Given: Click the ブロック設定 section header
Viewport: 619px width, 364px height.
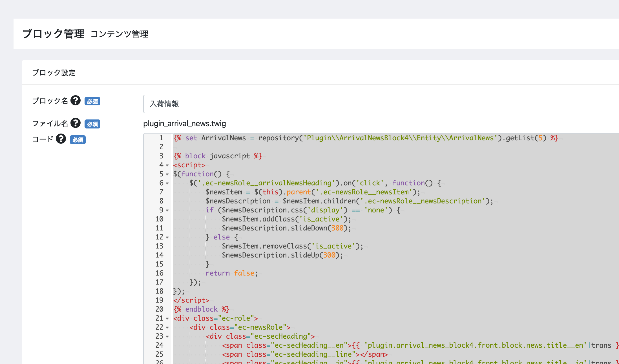Looking at the screenshot, I should tap(54, 73).
